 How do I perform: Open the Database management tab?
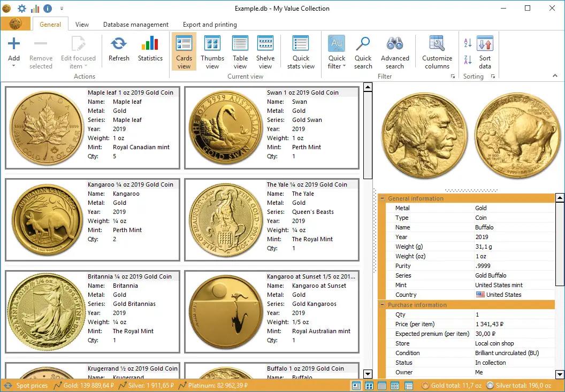(x=136, y=25)
